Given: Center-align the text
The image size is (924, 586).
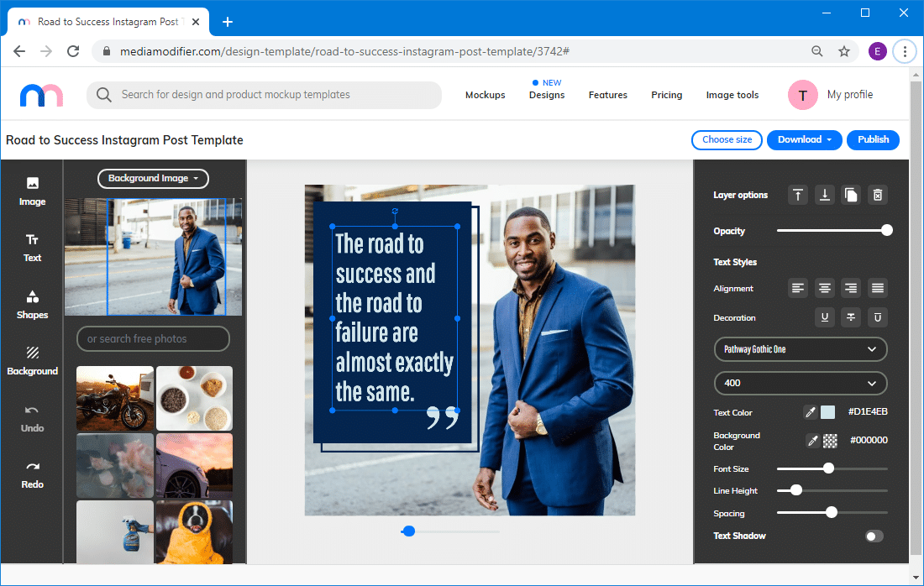Looking at the screenshot, I should (825, 288).
